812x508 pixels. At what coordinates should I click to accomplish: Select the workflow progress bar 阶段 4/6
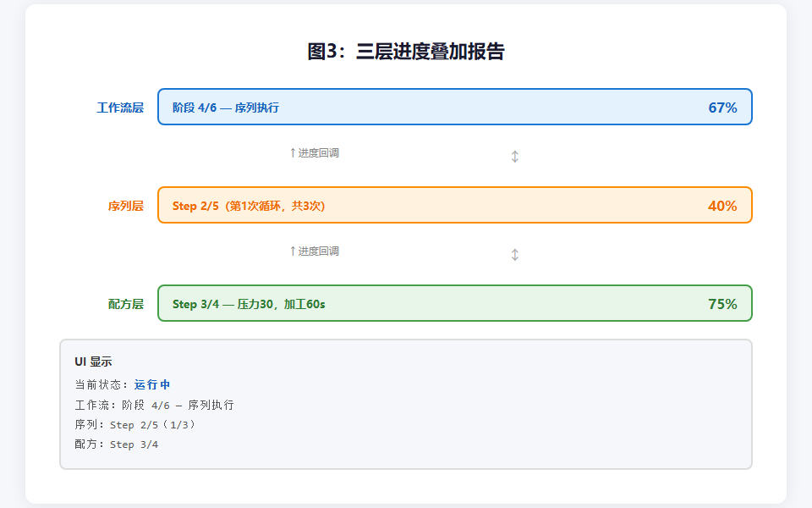pyautogui.click(x=455, y=107)
